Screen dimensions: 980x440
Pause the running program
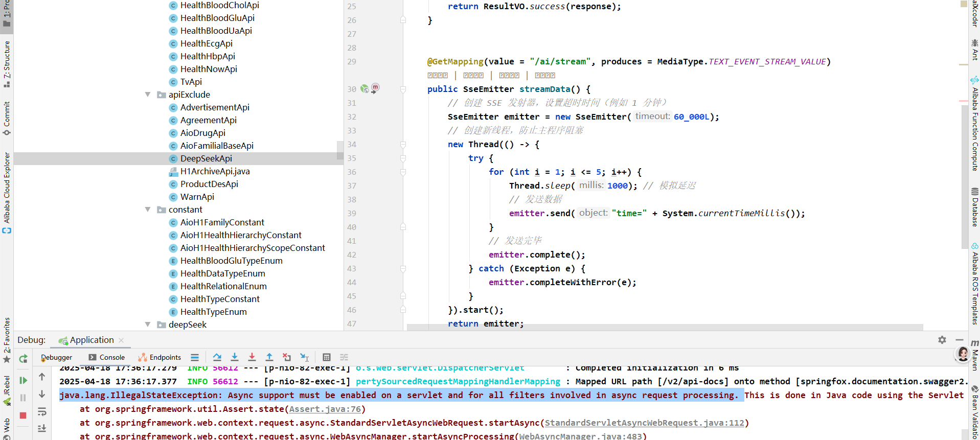23,398
